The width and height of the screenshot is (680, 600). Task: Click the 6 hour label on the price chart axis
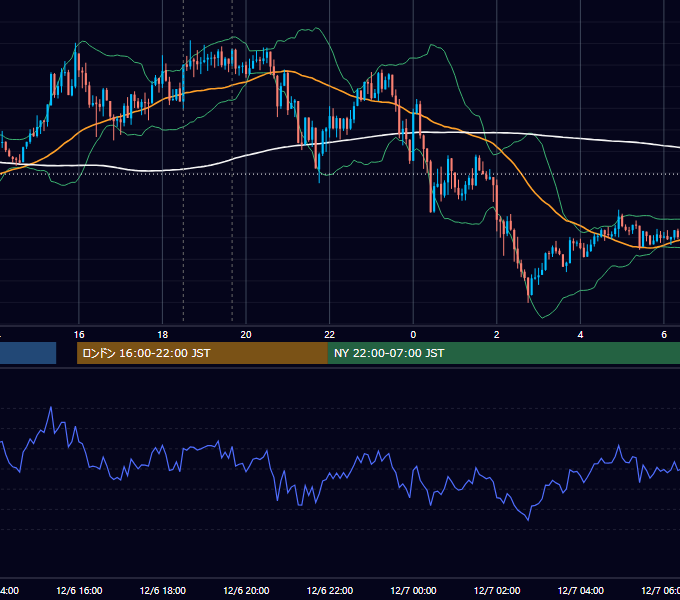[664, 335]
